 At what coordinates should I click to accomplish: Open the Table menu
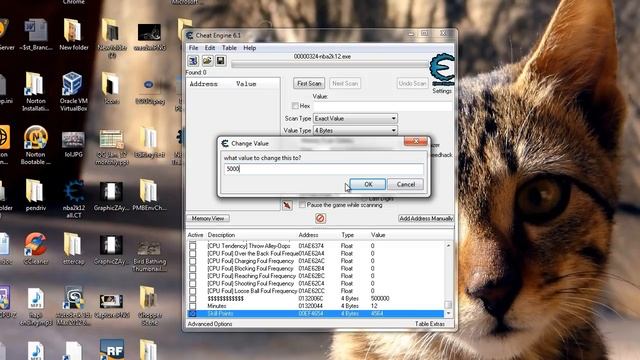(229, 48)
